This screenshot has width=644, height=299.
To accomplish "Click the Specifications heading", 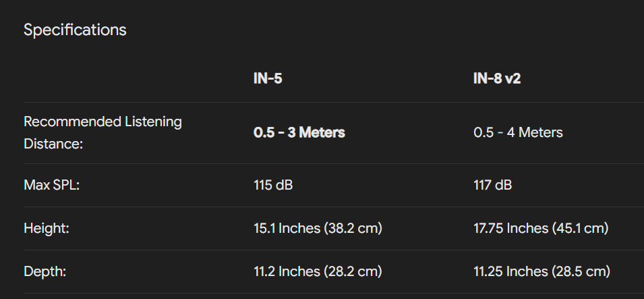I will point(75,30).
